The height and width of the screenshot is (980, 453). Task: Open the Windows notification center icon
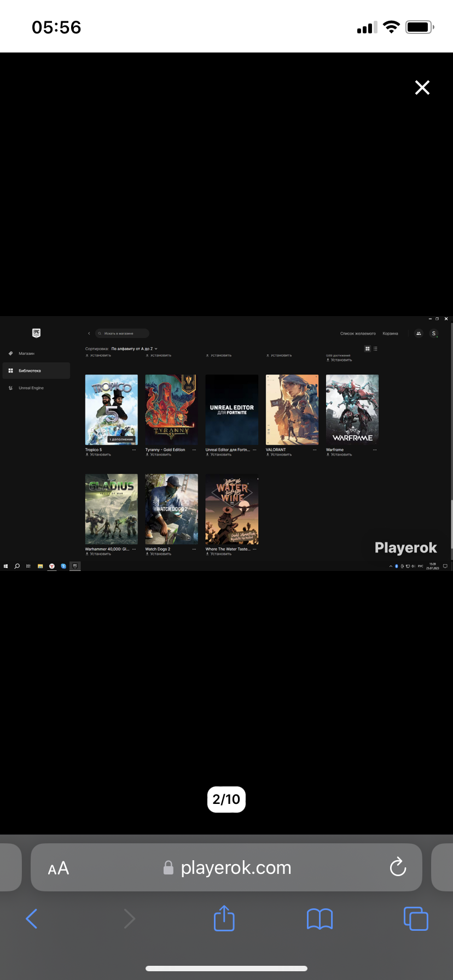click(x=445, y=566)
